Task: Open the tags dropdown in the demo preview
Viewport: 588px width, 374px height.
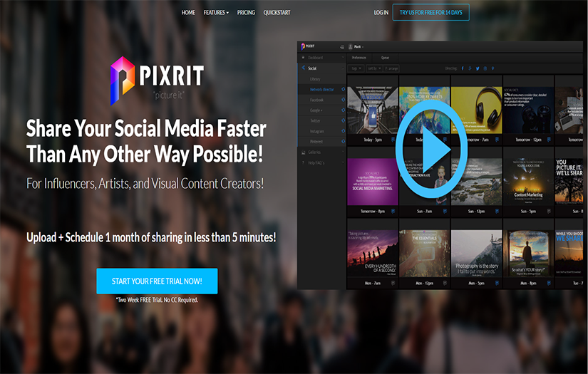Action: tap(356, 68)
